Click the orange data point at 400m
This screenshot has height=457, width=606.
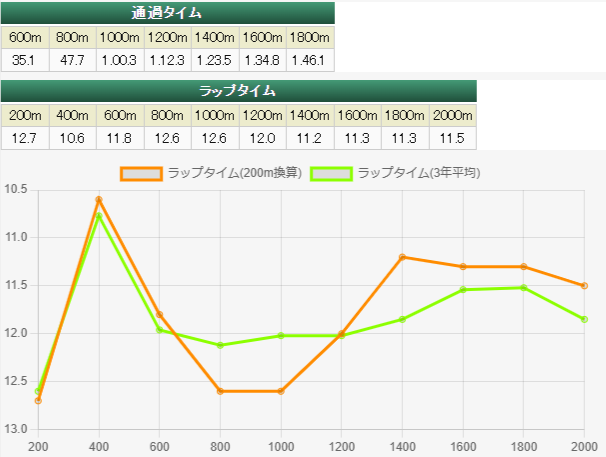[98, 200]
